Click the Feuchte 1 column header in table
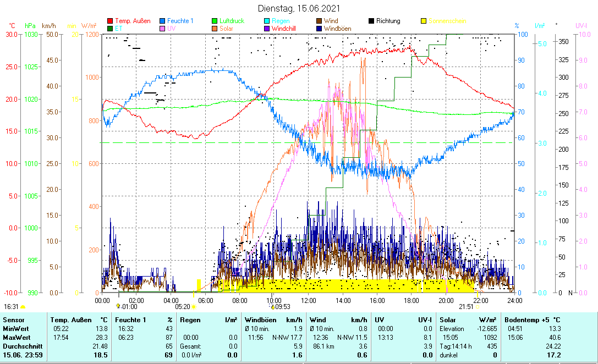The height and width of the screenshot is (364, 598). (130, 320)
